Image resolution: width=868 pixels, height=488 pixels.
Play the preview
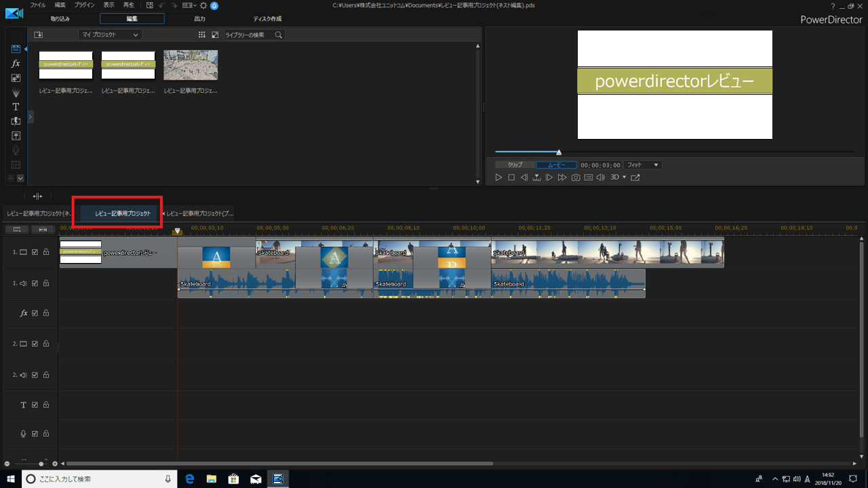point(498,177)
